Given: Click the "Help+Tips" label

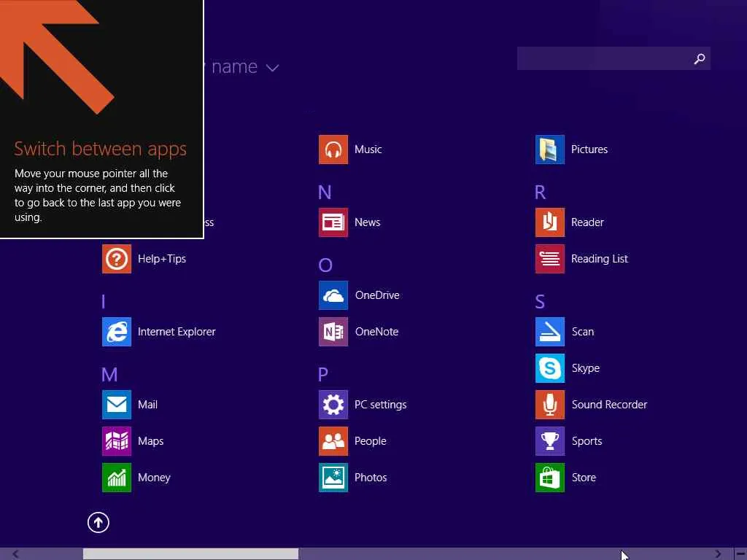Looking at the screenshot, I should 162,259.
